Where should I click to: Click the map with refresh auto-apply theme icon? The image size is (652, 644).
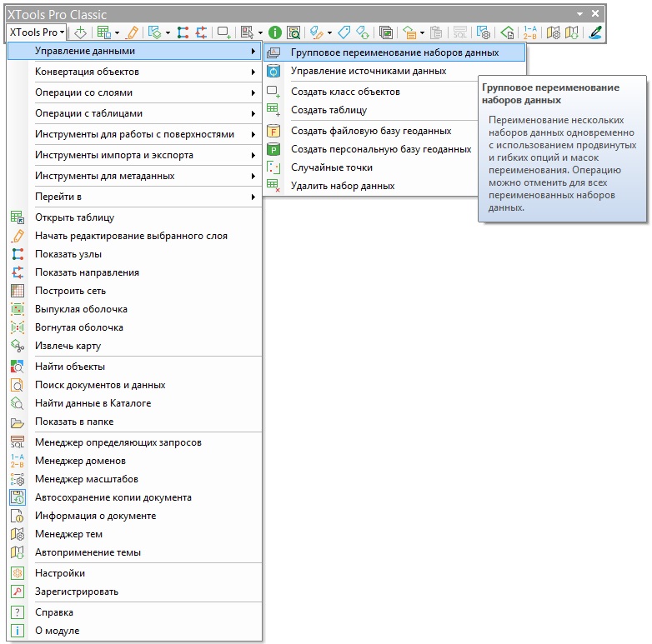tap(572, 32)
